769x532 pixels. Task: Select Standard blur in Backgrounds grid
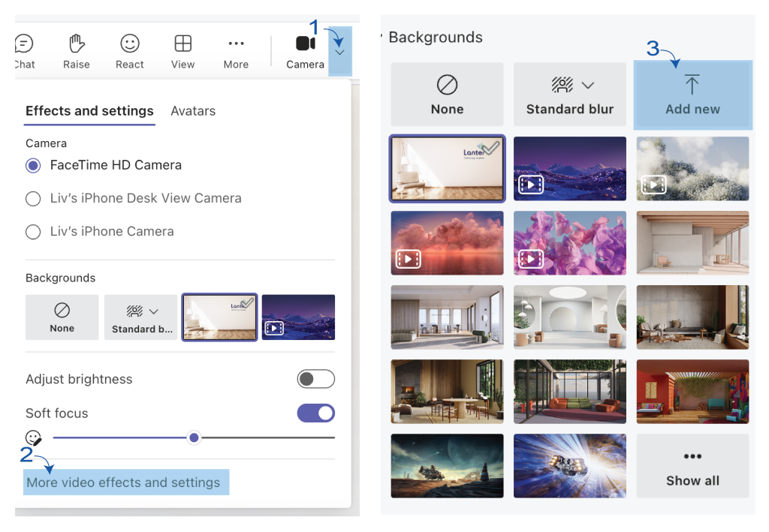[x=570, y=95]
